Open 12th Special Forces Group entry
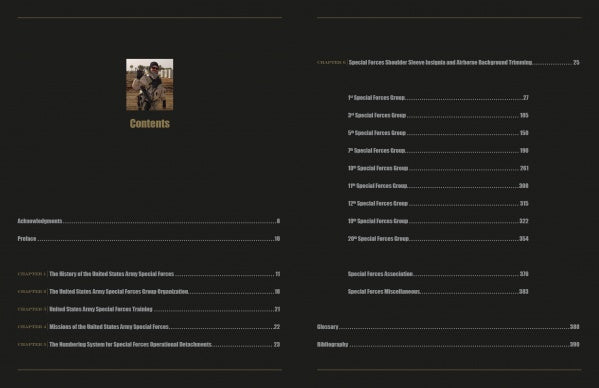The width and height of the screenshot is (599, 388). [x=438, y=204]
